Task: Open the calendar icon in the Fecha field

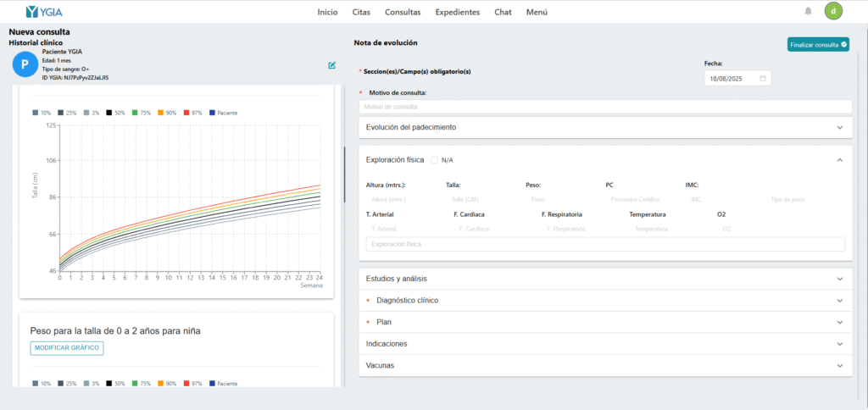Action: pyautogui.click(x=763, y=79)
